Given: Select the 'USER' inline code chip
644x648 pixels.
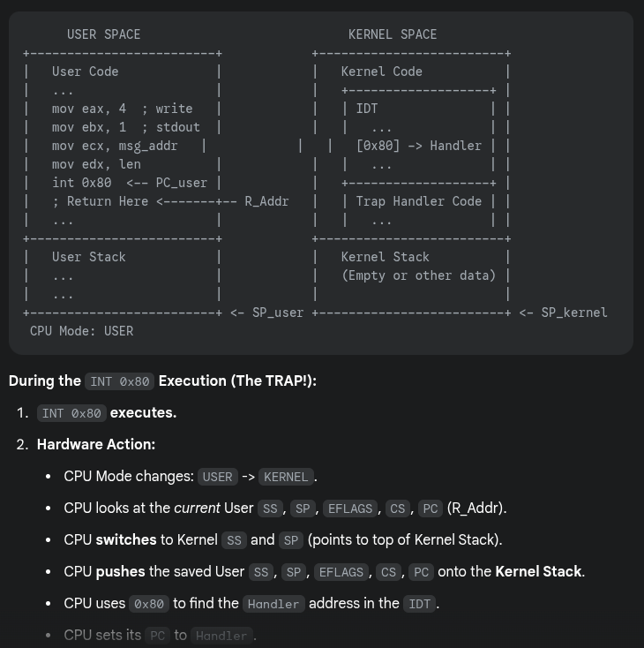Looking at the screenshot, I should click(x=218, y=477).
